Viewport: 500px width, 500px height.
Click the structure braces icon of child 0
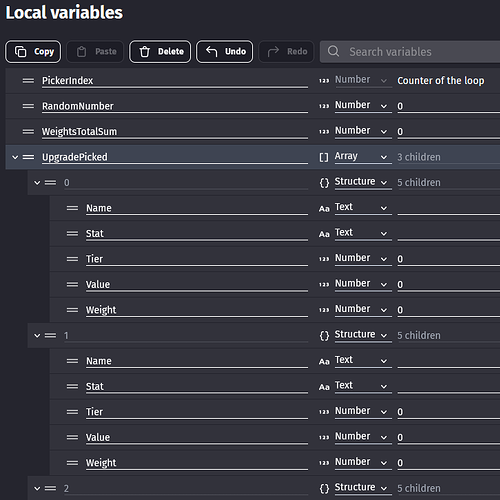[x=324, y=183]
